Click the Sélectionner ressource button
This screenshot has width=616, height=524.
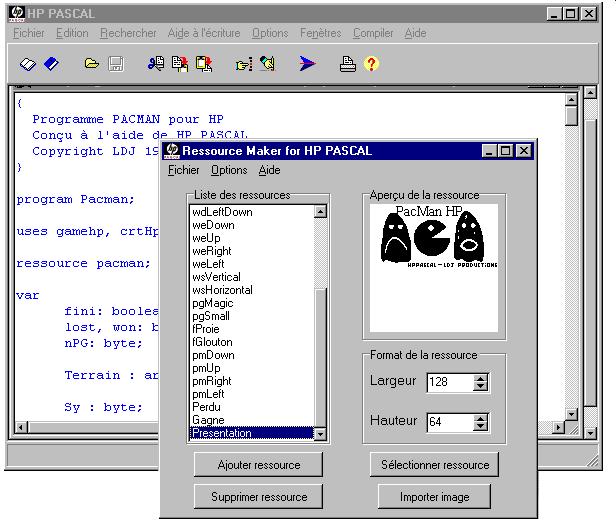pyautogui.click(x=434, y=465)
